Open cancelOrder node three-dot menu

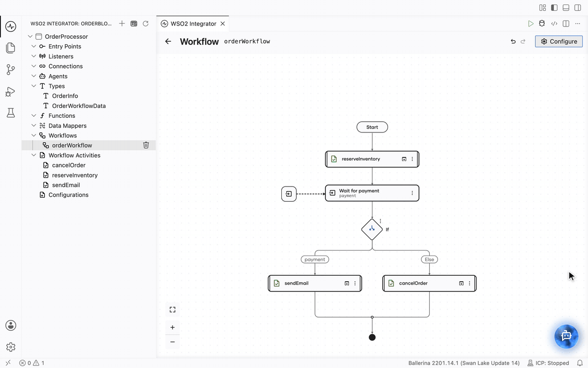pyautogui.click(x=469, y=283)
